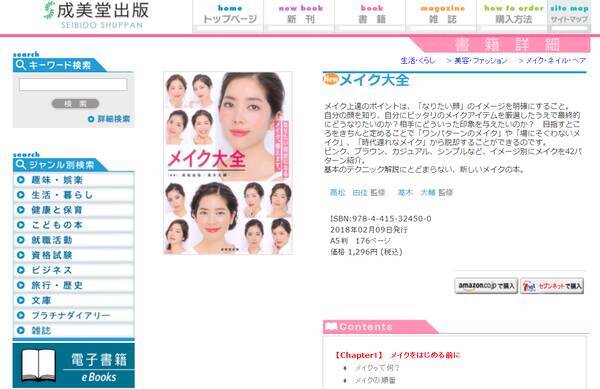Click the ジャンル別検索 magnifier icon

coord(21,165)
